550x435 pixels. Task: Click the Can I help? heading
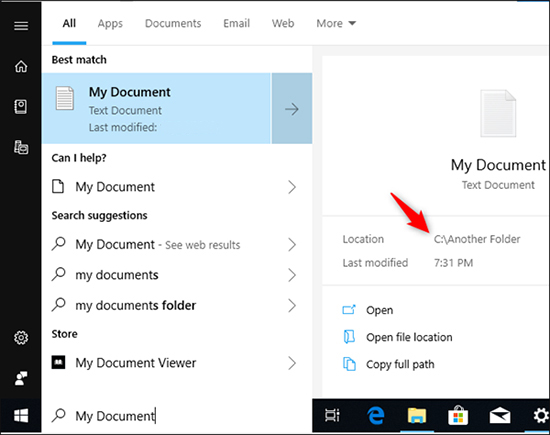point(79,158)
